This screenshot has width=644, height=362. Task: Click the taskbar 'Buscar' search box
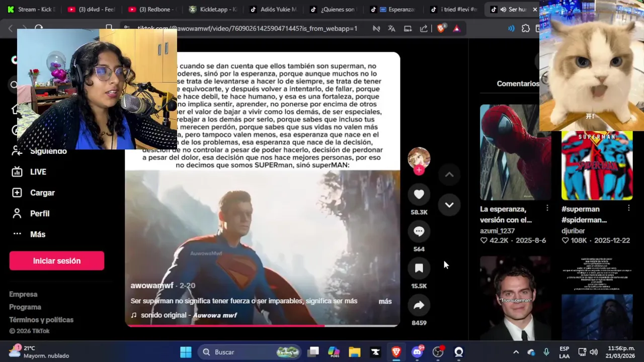coord(249,352)
